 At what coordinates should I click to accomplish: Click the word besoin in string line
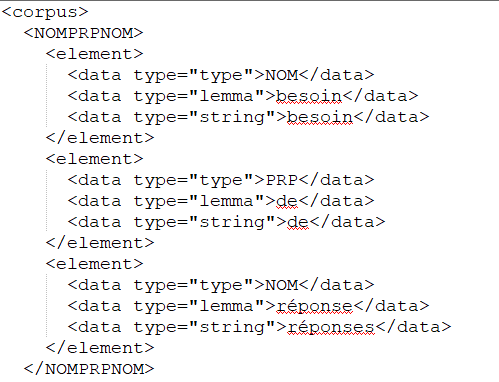[x=320, y=118]
